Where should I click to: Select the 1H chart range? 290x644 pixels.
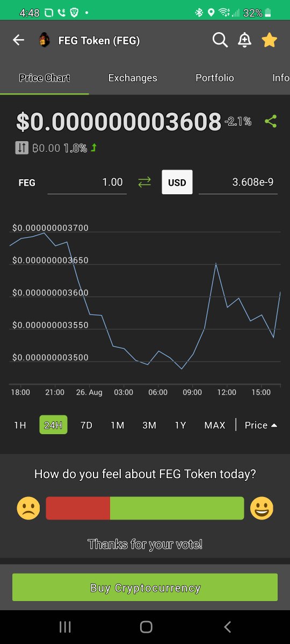[x=20, y=425]
